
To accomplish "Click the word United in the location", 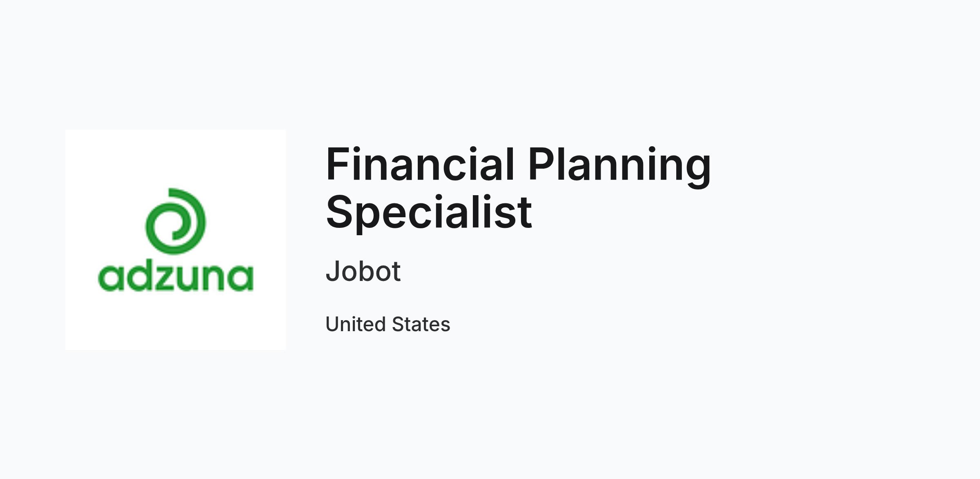I will click(356, 324).
